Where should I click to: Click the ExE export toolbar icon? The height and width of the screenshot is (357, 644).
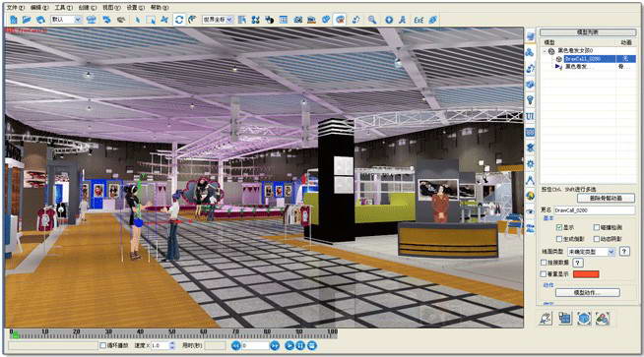(x=419, y=20)
